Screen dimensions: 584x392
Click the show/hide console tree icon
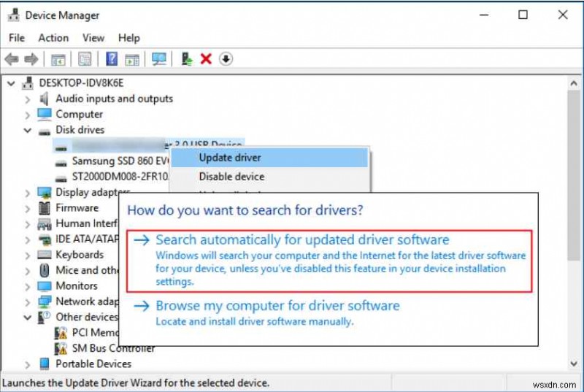[58, 59]
